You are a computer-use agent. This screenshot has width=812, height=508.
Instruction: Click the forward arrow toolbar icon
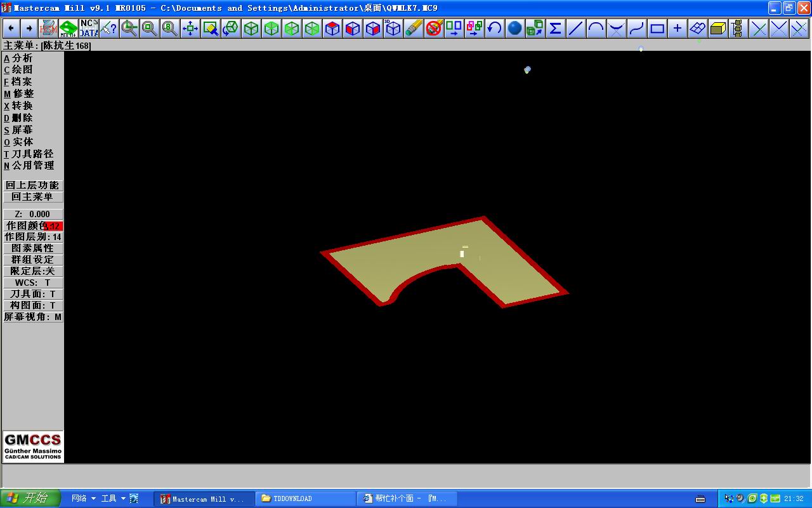tap(29, 29)
